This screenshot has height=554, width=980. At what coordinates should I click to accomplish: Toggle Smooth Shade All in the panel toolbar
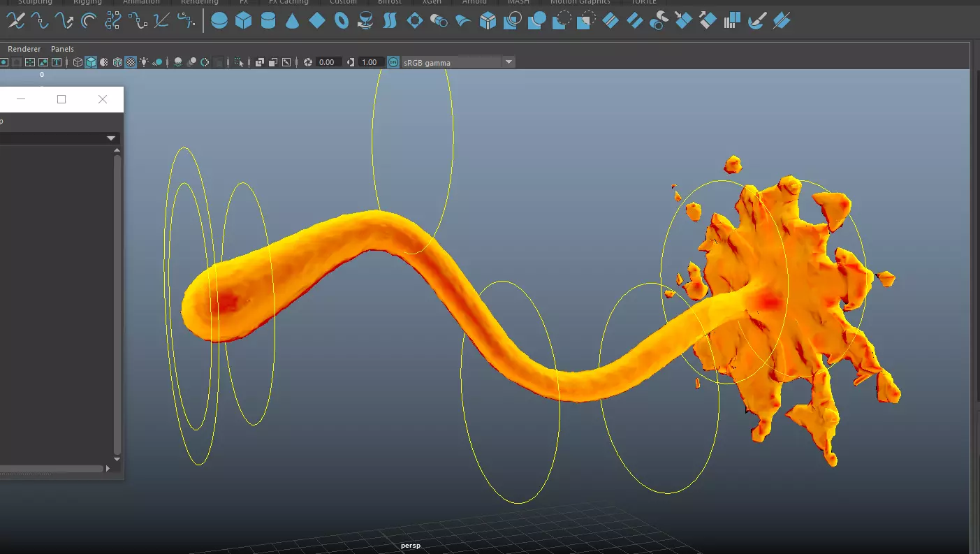click(x=91, y=62)
